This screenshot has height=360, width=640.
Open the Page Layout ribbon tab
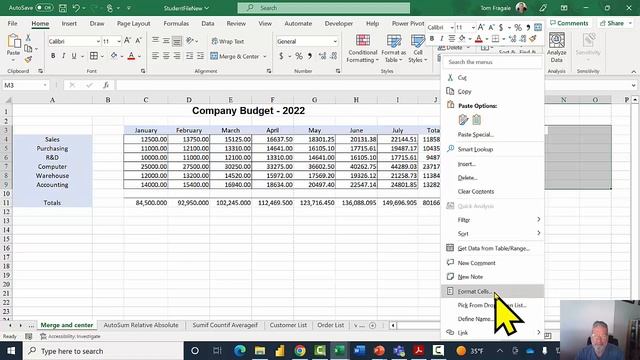tap(133, 24)
